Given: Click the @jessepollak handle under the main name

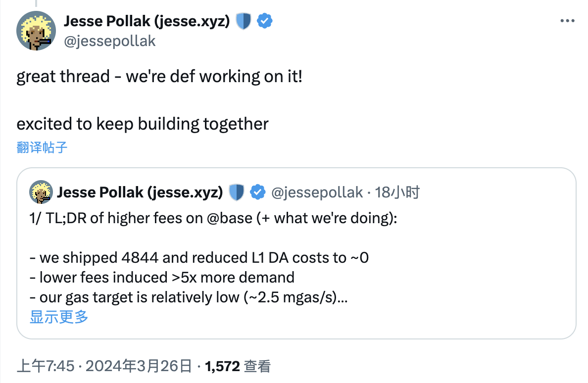Looking at the screenshot, I should pyautogui.click(x=110, y=41).
